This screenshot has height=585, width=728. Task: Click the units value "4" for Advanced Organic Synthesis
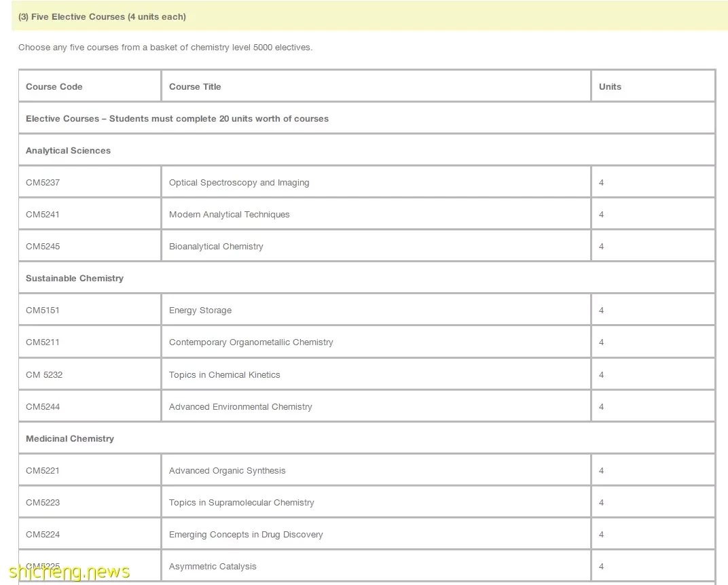601,471
